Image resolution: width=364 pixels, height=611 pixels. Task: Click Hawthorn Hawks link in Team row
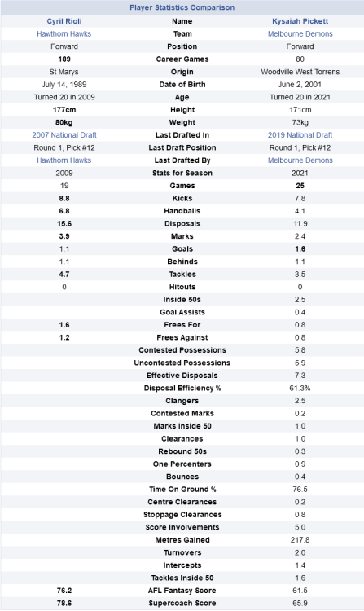click(64, 34)
